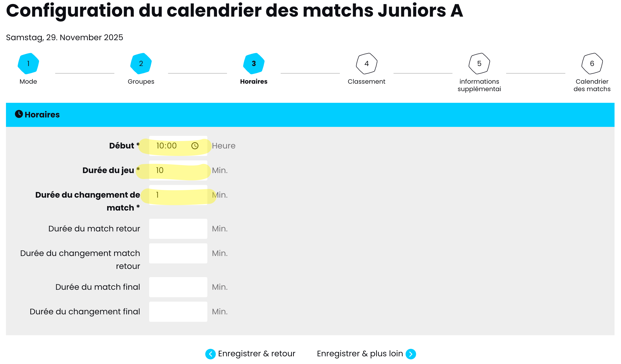
Task: Click the Horaires header clock icon
Action: (x=19, y=114)
